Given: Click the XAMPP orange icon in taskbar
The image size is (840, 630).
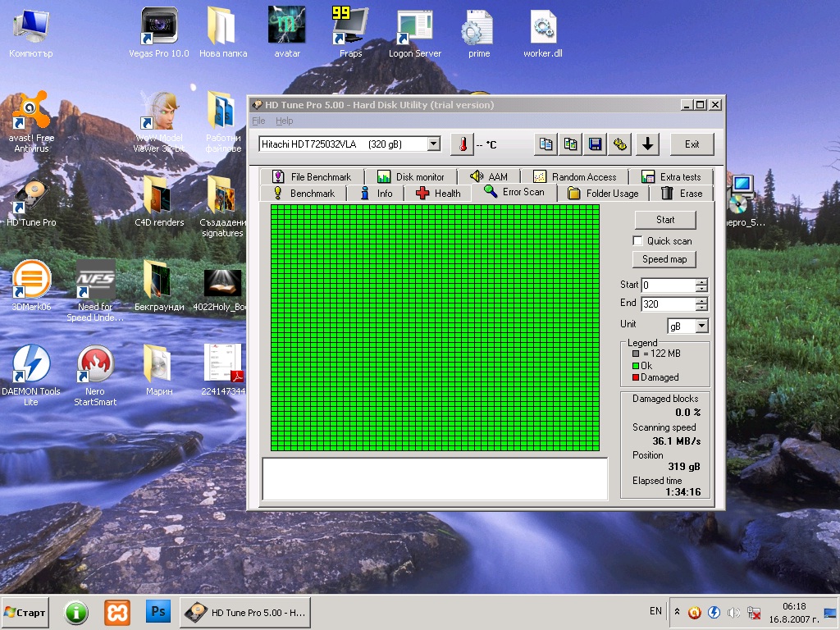Looking at the screenshot, I should pyautogui.click(x=117, y=612).
